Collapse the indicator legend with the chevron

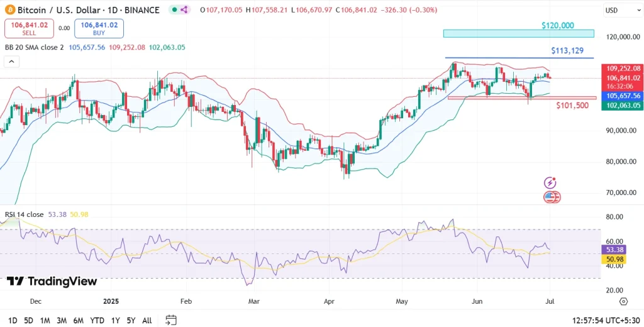pyautogui.click(x=11, y=62)
